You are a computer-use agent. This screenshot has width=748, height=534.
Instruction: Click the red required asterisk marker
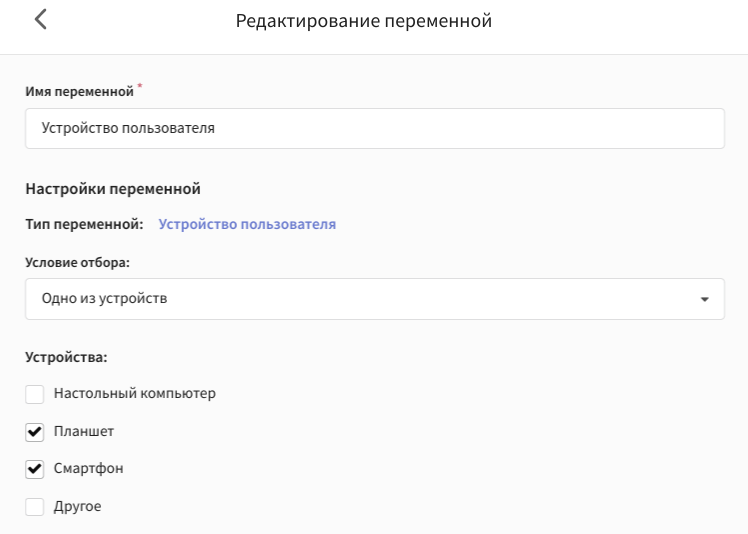click(140, 86)
